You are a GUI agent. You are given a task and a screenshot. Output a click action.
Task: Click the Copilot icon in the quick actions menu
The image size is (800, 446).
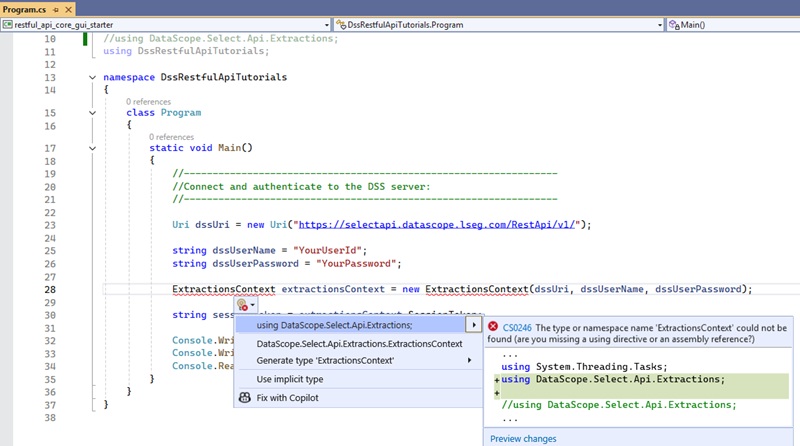point(243,398)
